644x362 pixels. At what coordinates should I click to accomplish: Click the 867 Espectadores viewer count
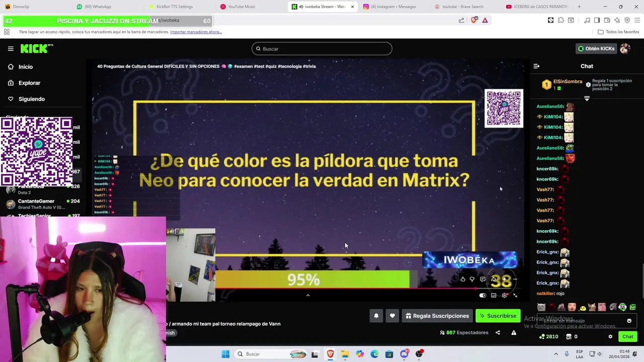click(x=464, y=332)
